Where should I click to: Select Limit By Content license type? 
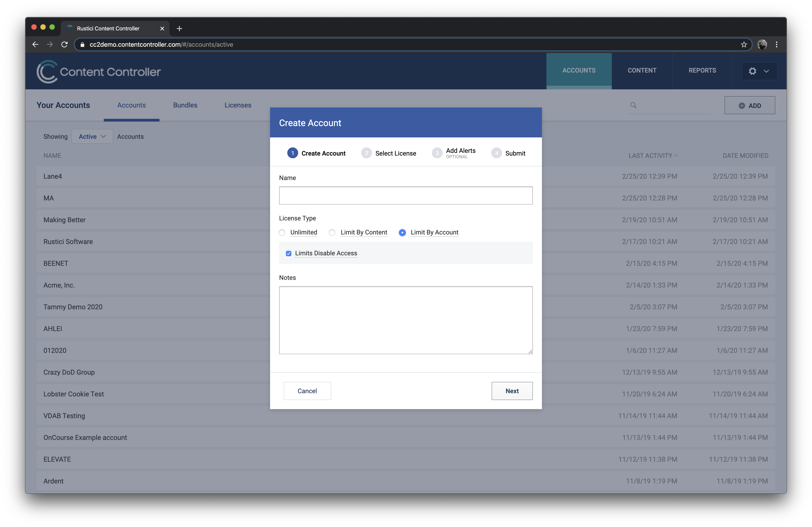332,233
